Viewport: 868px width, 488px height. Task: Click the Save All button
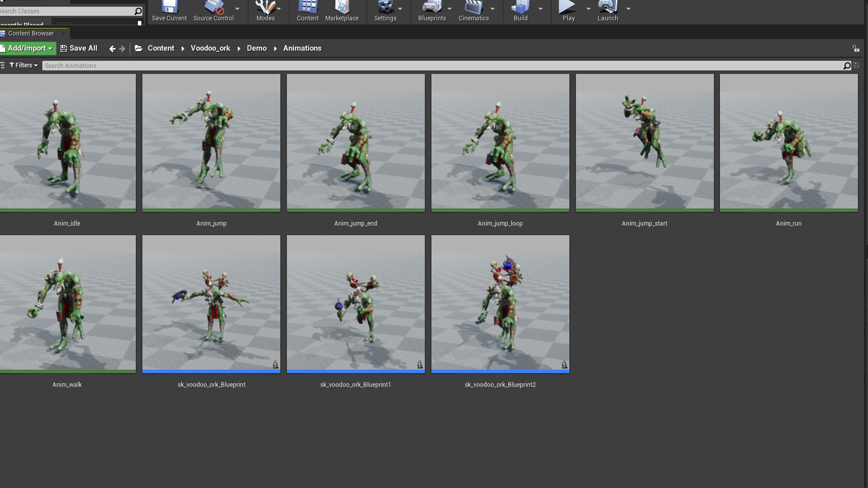[x=79, y=48]
